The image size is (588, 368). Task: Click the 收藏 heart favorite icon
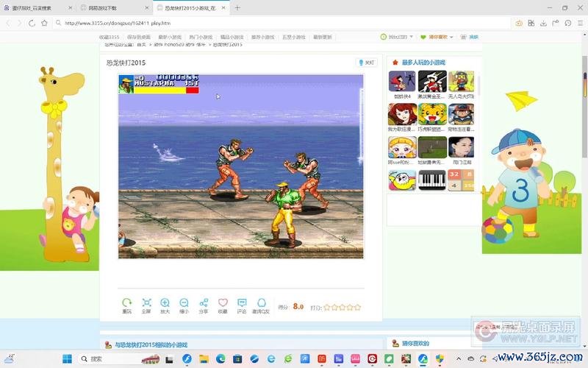pos(223,303)
